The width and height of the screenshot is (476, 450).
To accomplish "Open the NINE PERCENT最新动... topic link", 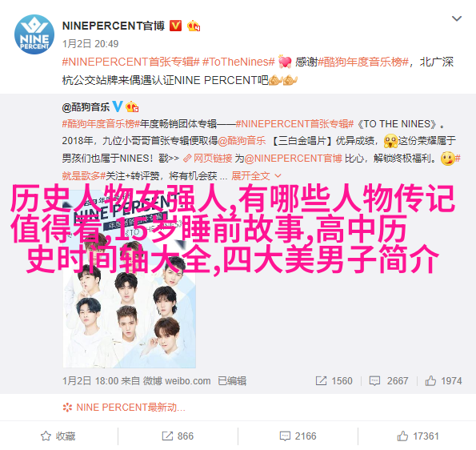I will (124, 407).
